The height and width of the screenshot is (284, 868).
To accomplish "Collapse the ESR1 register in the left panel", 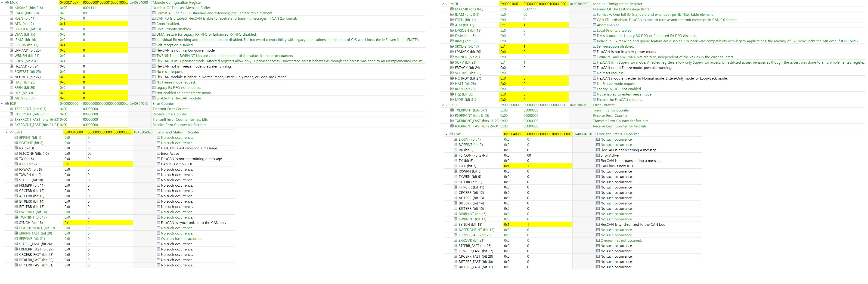I will [x=7, y=132].
